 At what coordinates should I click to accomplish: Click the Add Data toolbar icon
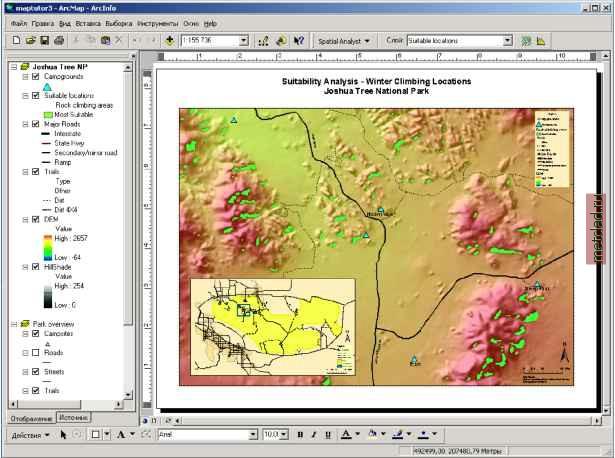coord(170,41)
